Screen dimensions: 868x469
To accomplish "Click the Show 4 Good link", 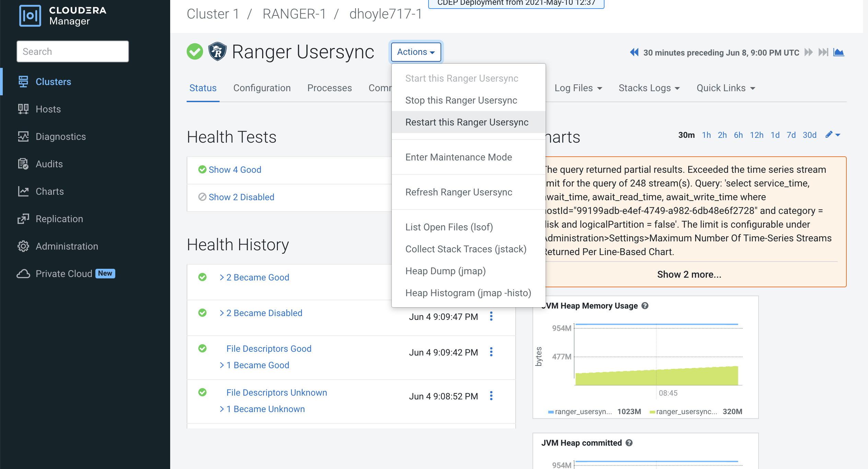I will point(235,170).
